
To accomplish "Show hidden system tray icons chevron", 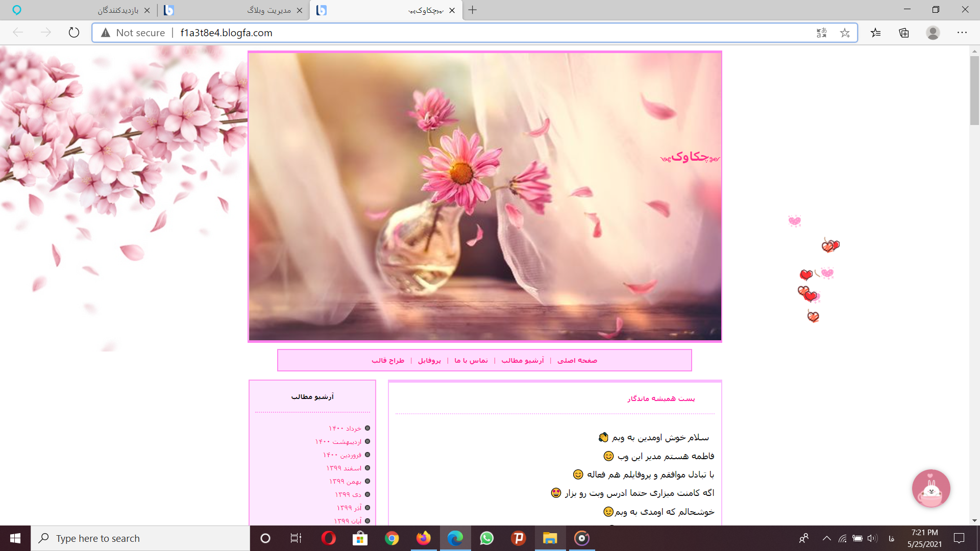I will point(826,538).
